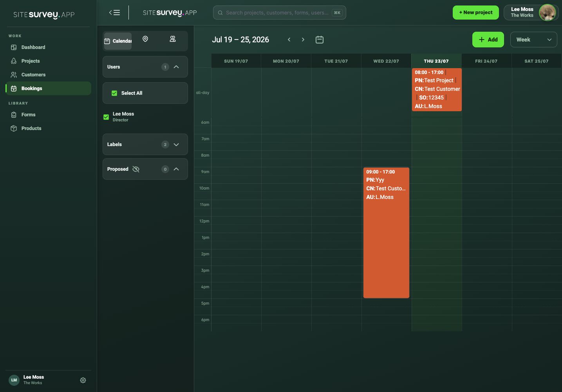
Task: Toggle Proposed bookings visibility eye
Action: click(x=136, y=169)
